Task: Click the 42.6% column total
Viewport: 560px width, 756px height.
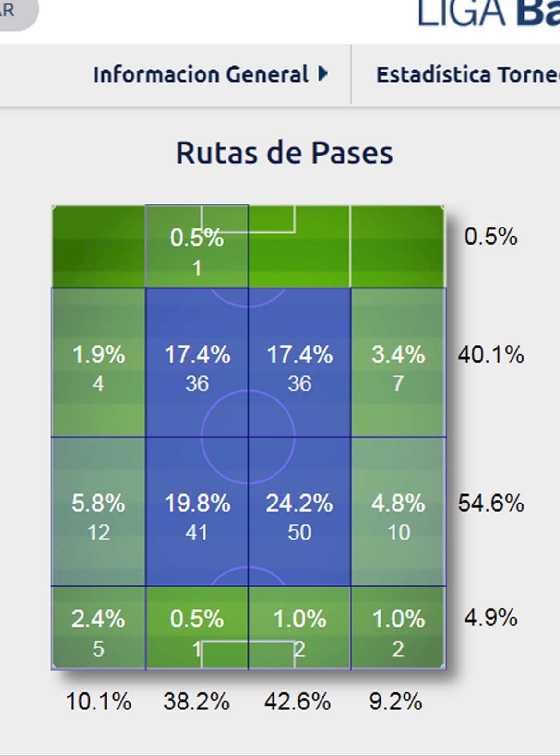Action: [298, 702]
